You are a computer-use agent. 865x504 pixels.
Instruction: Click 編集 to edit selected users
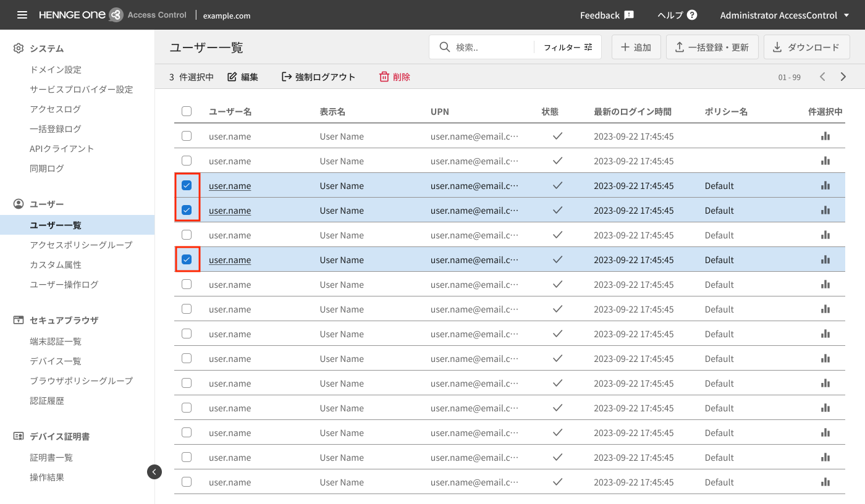coord(243,77)
